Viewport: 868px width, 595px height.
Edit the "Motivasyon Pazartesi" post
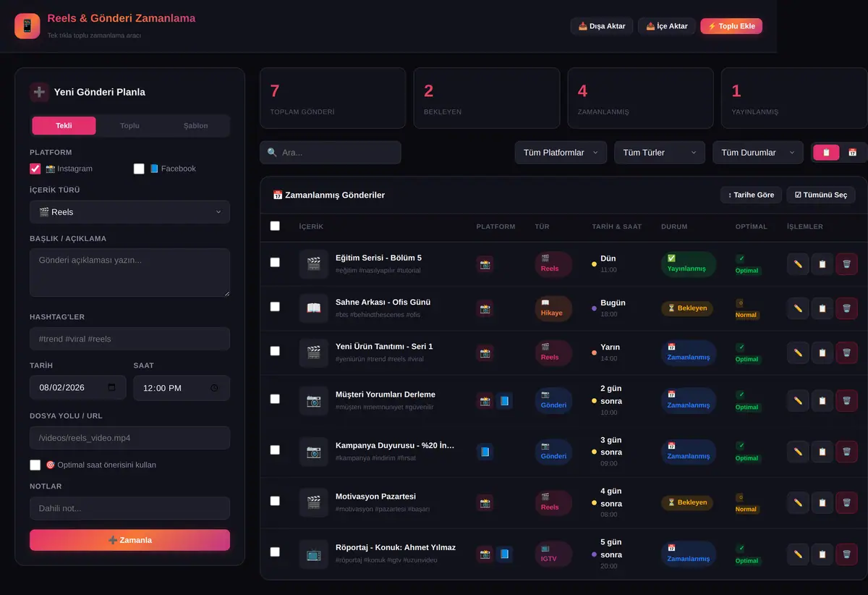(798, 502)
